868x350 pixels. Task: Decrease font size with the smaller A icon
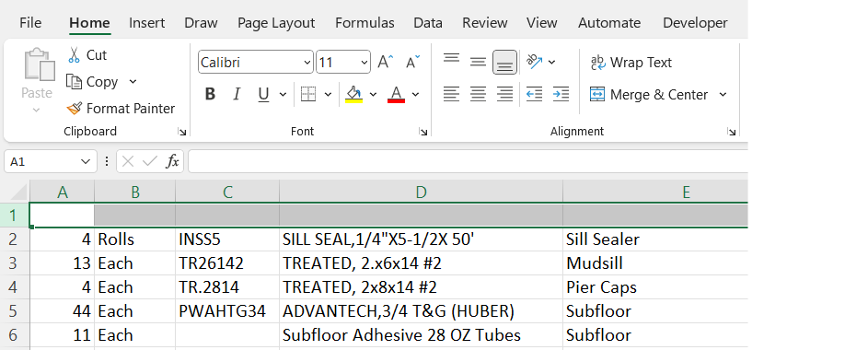pos(412,62)
